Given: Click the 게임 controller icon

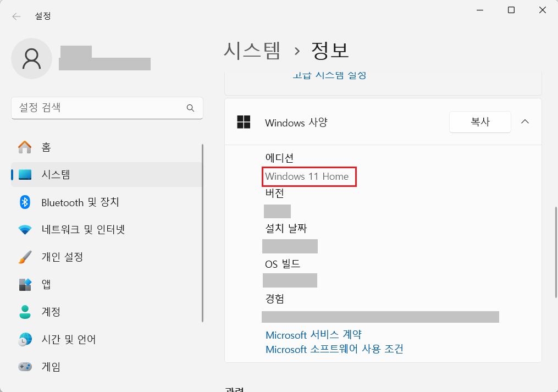Looking at the screenshot, I should pos(25,366).
